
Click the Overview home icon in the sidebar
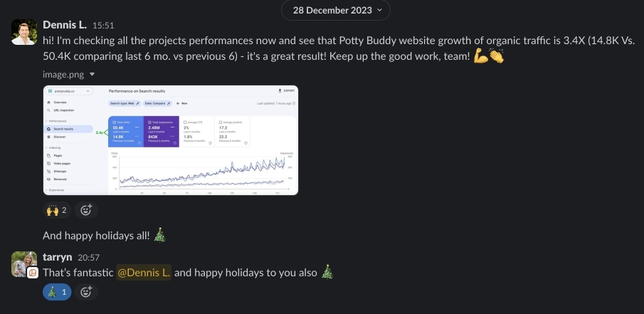pyautogui.click(x=48, y=103)
